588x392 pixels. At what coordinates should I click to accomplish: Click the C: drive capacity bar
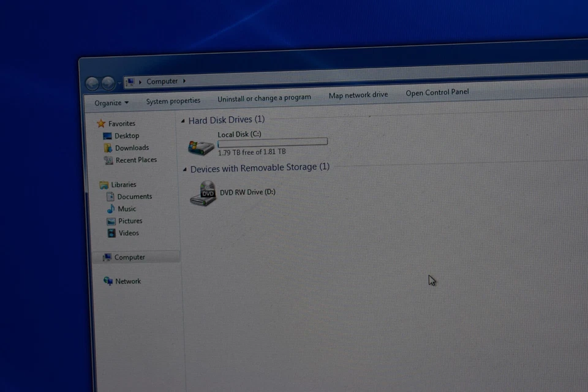coord(272,141)
